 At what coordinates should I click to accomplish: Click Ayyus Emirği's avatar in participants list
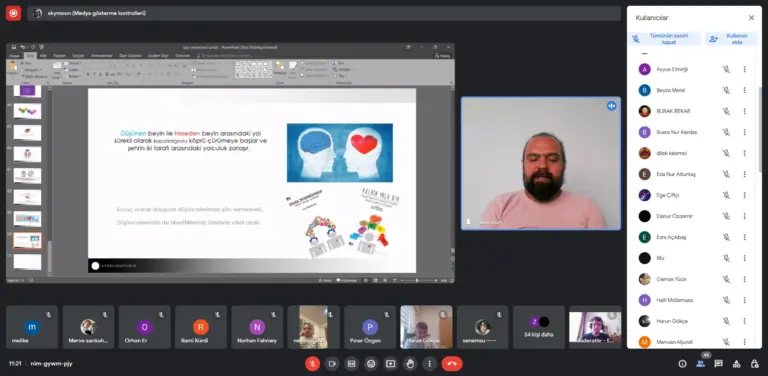pos(645,69)
